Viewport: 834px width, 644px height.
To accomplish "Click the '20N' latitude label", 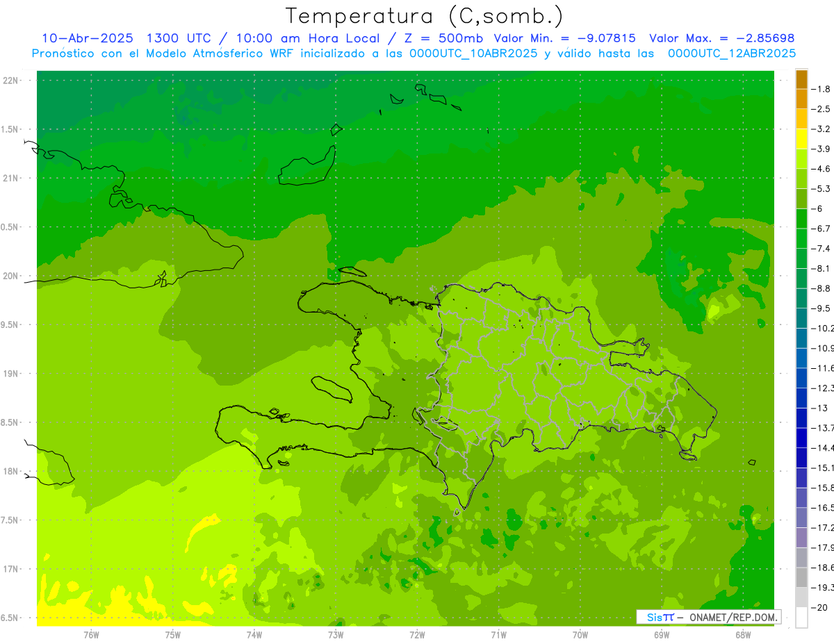I will (12, 276).
